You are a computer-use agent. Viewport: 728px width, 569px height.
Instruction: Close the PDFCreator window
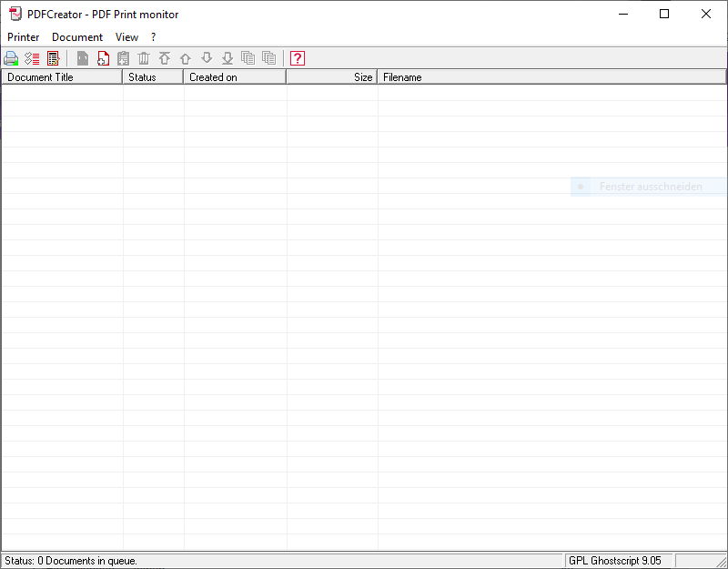point(706,14)
